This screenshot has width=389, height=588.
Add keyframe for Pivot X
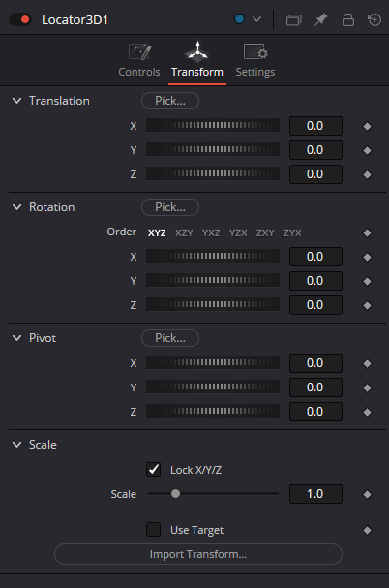click(x=368, y=364)
